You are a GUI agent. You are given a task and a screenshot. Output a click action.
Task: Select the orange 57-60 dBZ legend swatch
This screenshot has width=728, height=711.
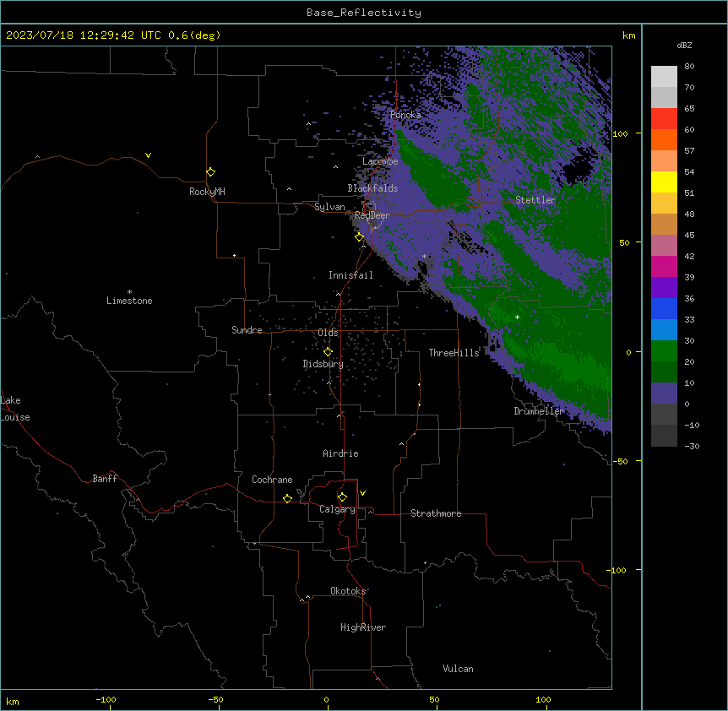pyautogui.click(x=664, y=139)
